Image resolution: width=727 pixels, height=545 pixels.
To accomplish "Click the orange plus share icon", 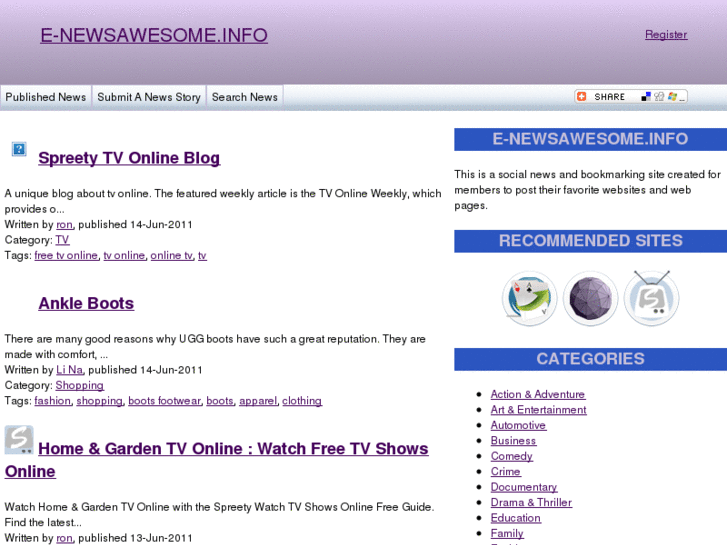I will (x=581, y=96).
